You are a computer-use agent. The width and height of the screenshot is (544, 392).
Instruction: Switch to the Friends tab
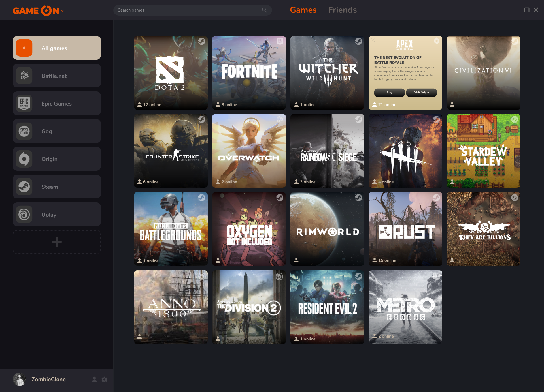coord(342,10)
